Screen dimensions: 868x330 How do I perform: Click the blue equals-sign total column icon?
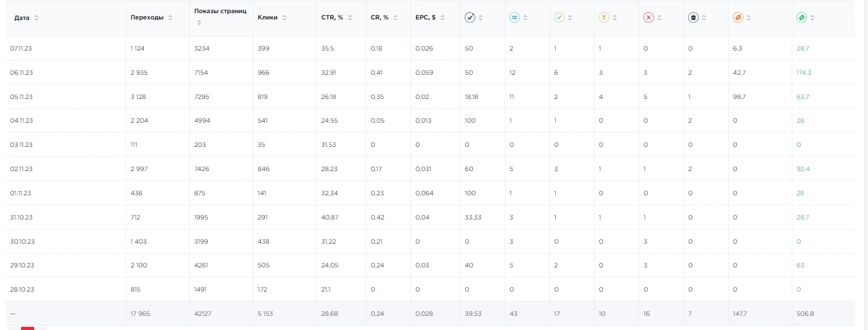[x=515, y=17]
